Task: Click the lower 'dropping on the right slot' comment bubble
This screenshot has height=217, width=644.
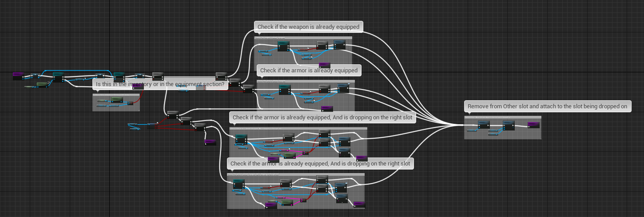Action: pyautogui.click(x=320, y=164)
